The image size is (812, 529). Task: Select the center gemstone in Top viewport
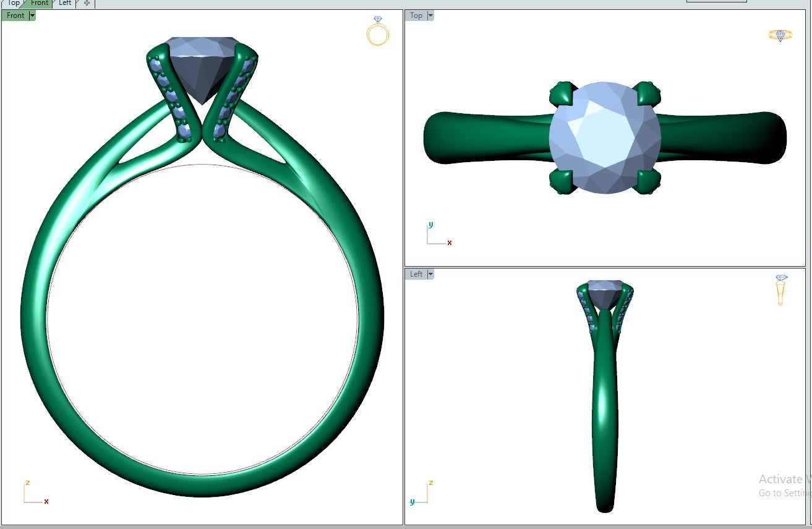click(604, 137)
